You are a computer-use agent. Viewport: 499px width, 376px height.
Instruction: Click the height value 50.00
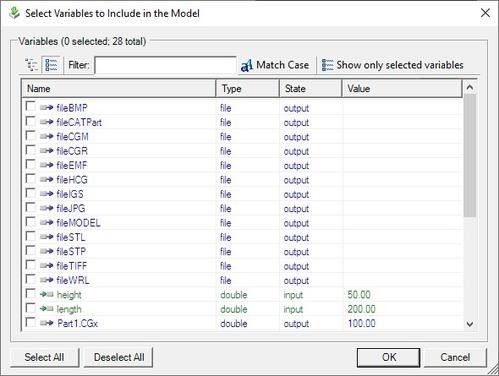point(359,295)
